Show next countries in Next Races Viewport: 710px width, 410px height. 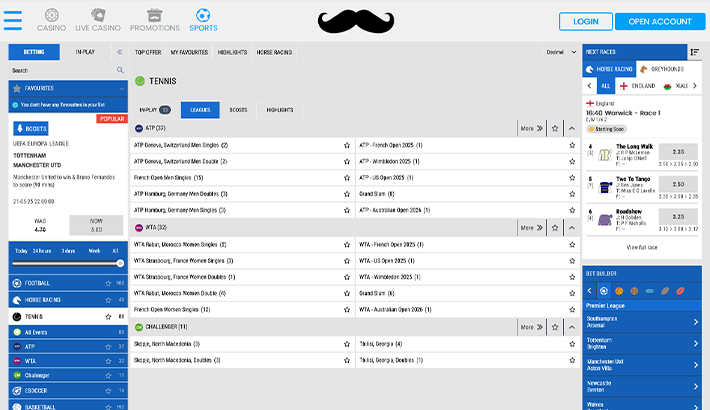695,86
